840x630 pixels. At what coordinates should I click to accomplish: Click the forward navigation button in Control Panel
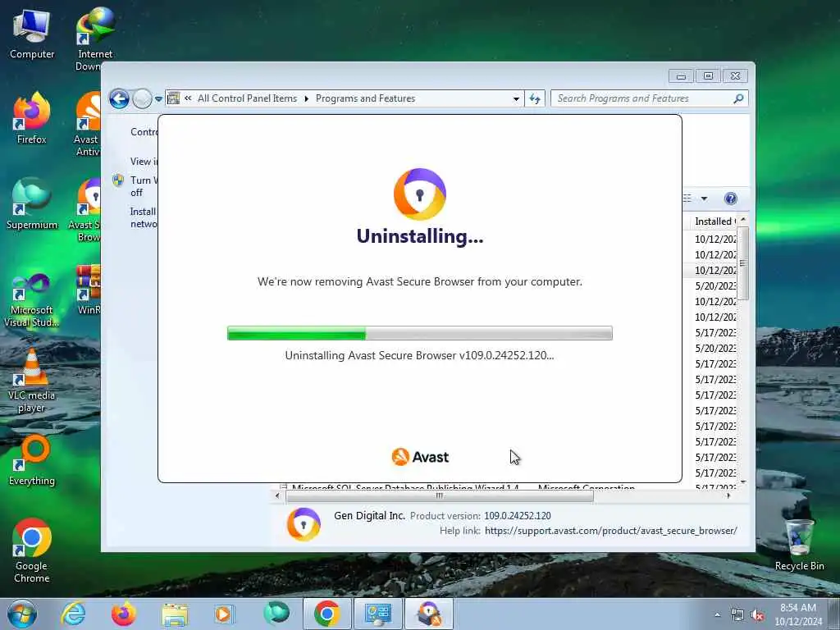(142, 98)
